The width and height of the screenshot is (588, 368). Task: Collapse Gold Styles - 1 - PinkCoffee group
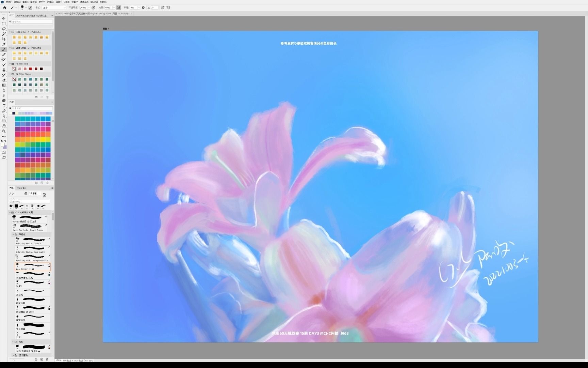[10, 32]
